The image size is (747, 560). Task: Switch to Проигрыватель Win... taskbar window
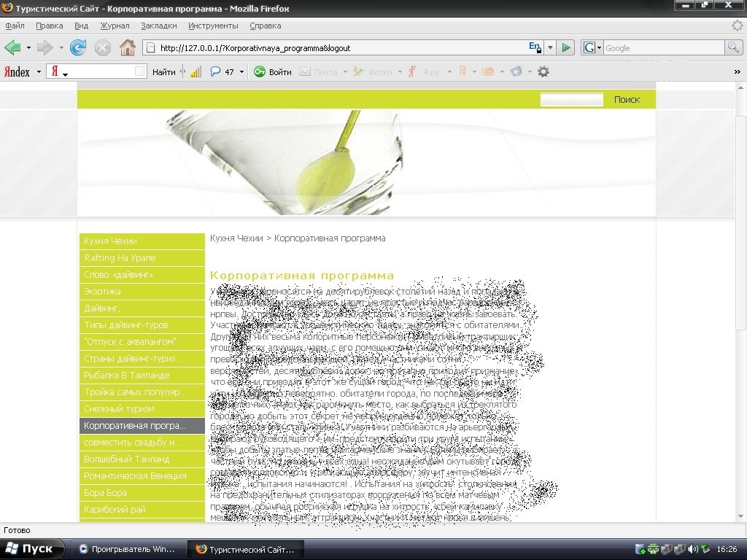pos(128,549)
